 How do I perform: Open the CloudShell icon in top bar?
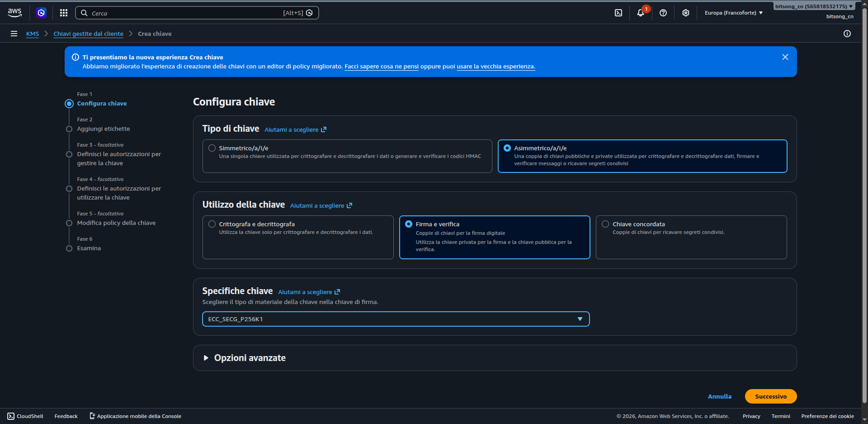(x=619, y=12)
